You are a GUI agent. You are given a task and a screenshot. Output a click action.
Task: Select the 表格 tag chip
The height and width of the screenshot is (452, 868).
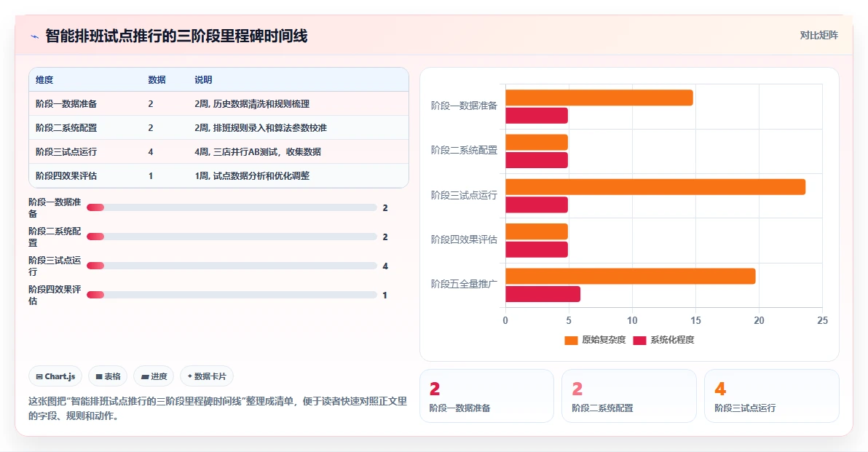[108, 376]
